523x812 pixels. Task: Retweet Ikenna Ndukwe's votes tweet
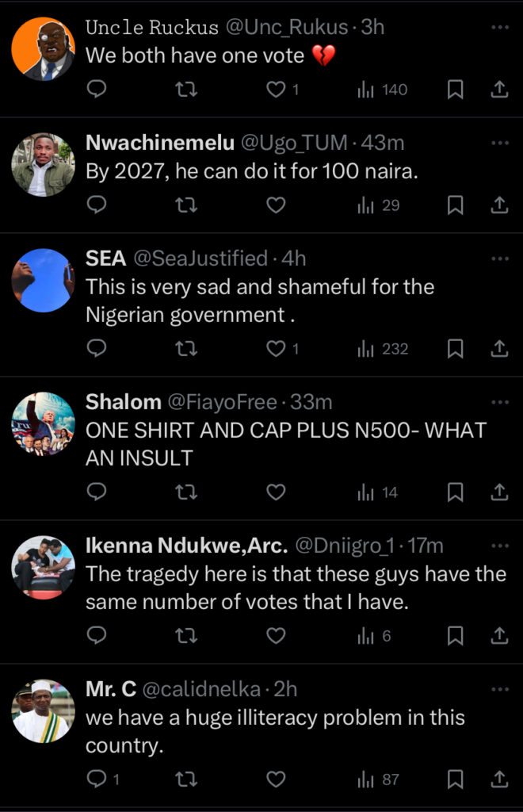(x=185, y=636)
